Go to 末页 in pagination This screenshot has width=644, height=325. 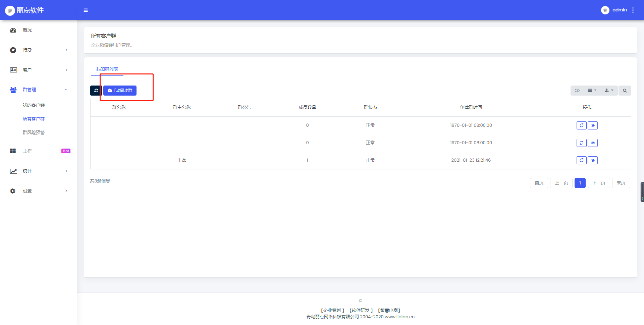tap(621, 183)
